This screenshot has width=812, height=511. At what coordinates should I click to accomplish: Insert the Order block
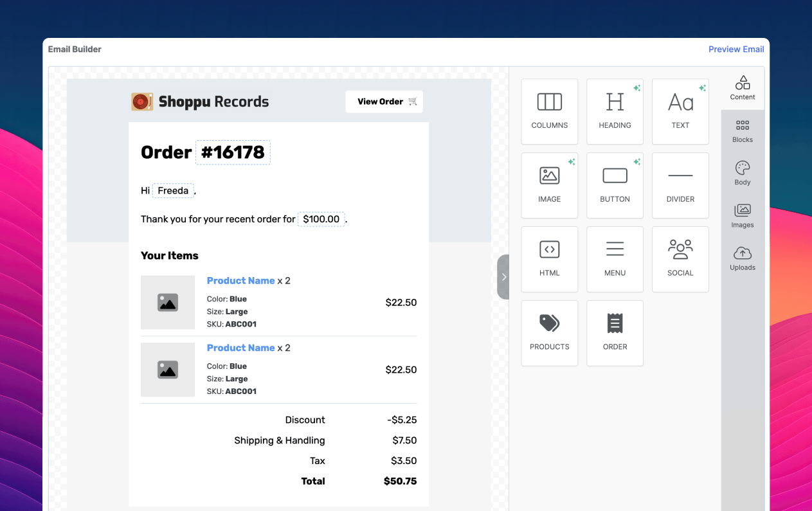pos(615,333)
